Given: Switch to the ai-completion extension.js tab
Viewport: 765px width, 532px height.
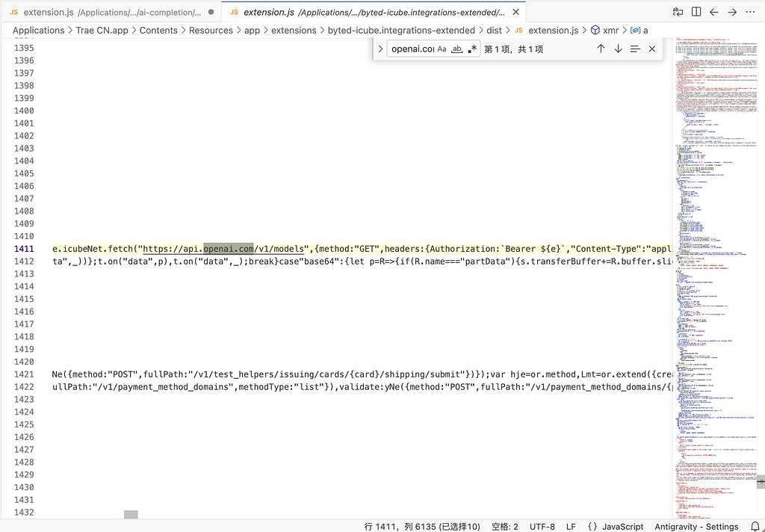Looking at the screenshot, I should 111,12.
